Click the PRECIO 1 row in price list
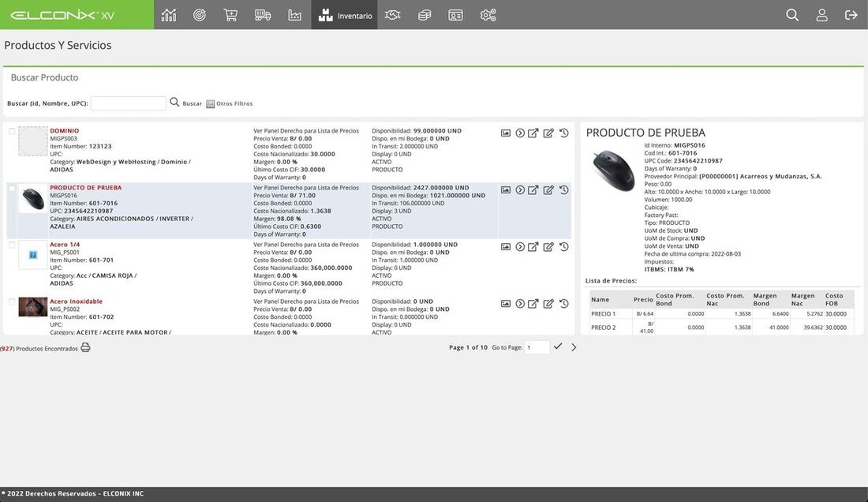Viewport: 868px width, 502px height. pos(721,313)
